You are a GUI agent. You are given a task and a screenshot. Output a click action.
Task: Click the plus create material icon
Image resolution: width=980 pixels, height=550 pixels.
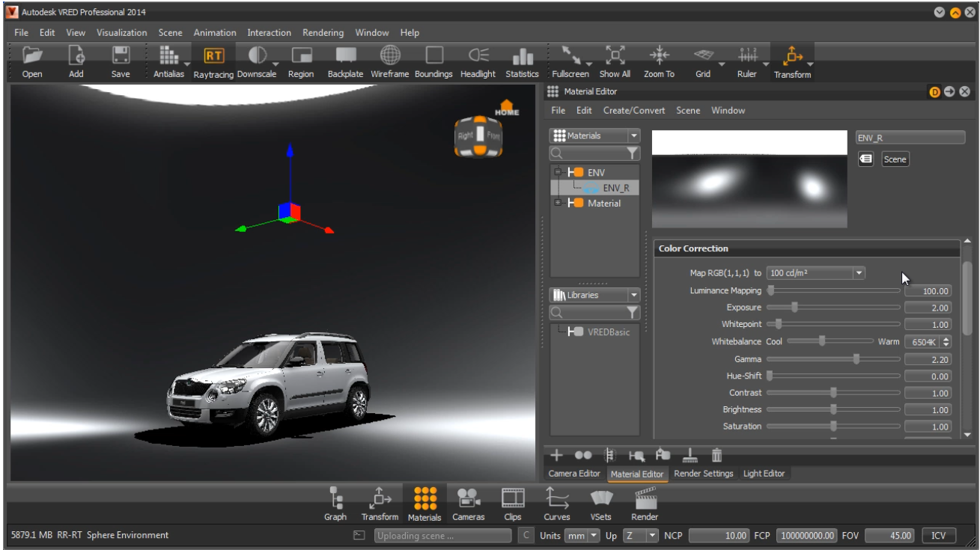tap(556, 455)
